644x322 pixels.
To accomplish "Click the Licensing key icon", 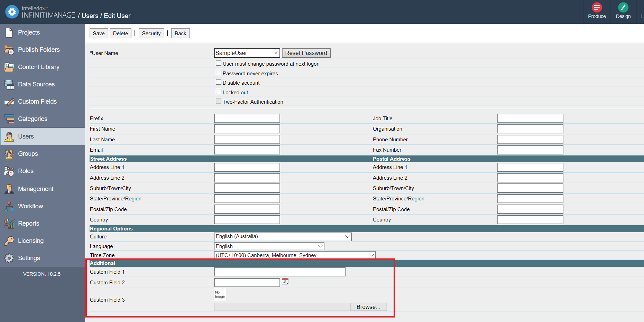I will 9,241.
